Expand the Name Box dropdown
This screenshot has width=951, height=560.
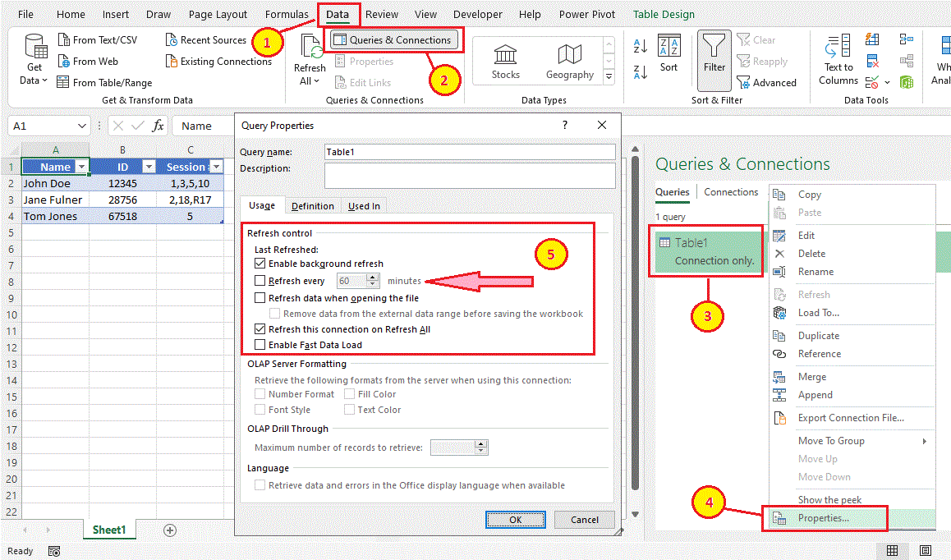[x=82, y=126]
